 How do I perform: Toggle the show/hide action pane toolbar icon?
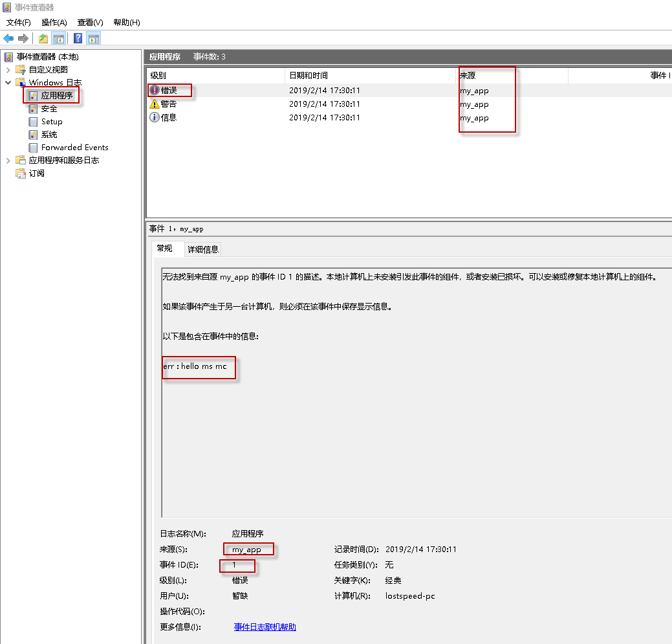94,39
